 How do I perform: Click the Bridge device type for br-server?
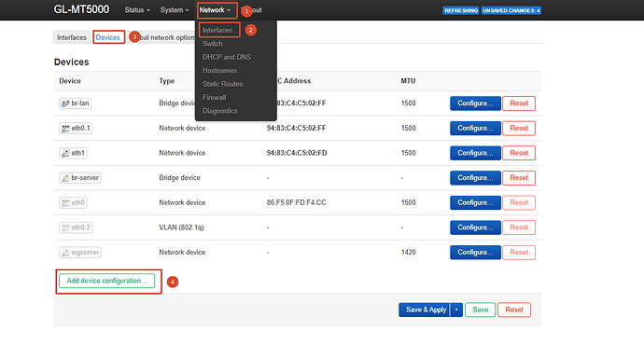179,178
